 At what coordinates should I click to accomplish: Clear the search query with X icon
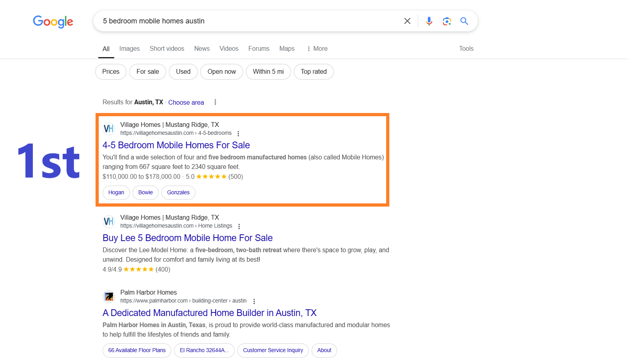(407, 21)
